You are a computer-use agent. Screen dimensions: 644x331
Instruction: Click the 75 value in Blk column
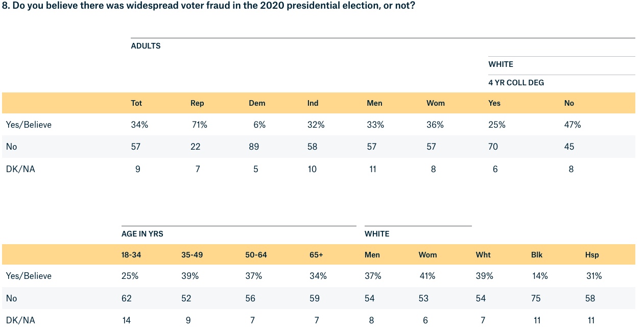pyautogui.click(x=536, y=298)
